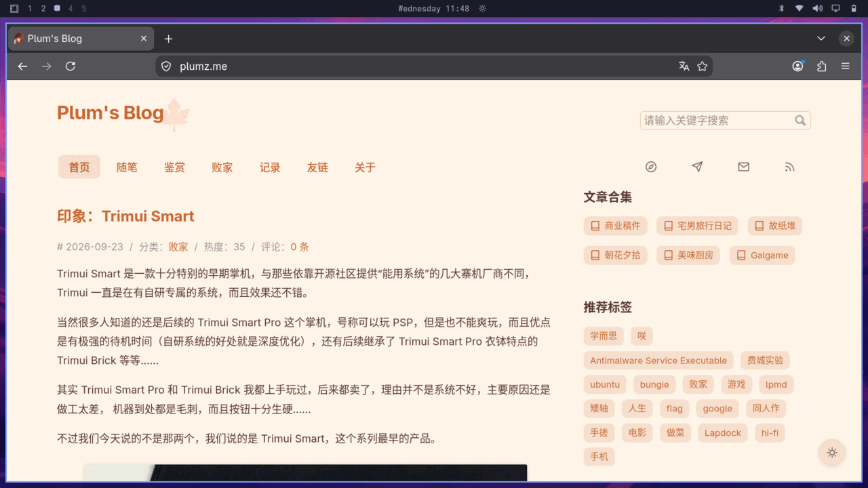The height and width of the screenshot is (488, 868).
Task: Open the 宅男旅行日记 collection
Action: pos(698,226)
